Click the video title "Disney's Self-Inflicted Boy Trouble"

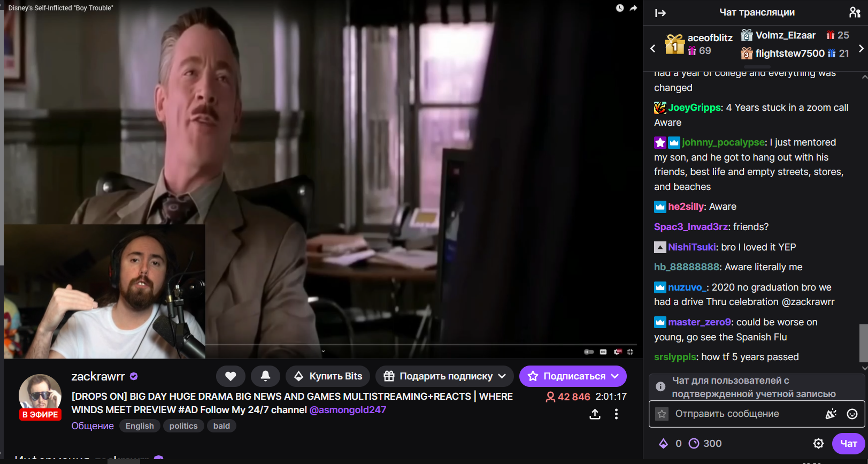60,8
